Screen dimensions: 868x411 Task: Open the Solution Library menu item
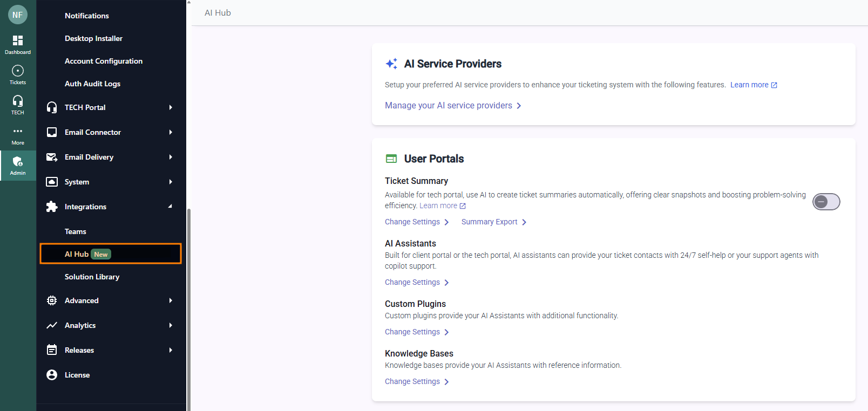[92, 277]
